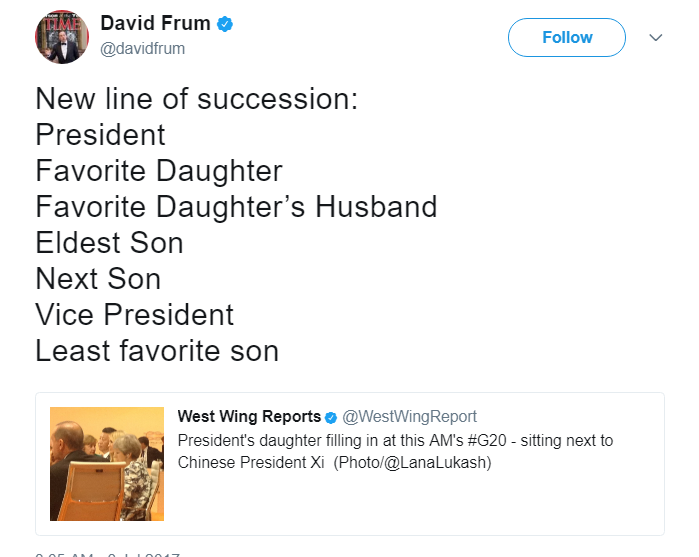This screenshot has height=557, width=699.
Task: Click the verified badge beside David Frum
Action: [226, 24]
